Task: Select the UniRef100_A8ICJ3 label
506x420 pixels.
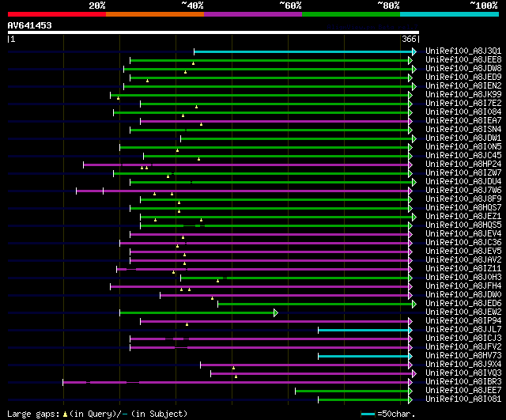Action: click(x=463, y=339)
